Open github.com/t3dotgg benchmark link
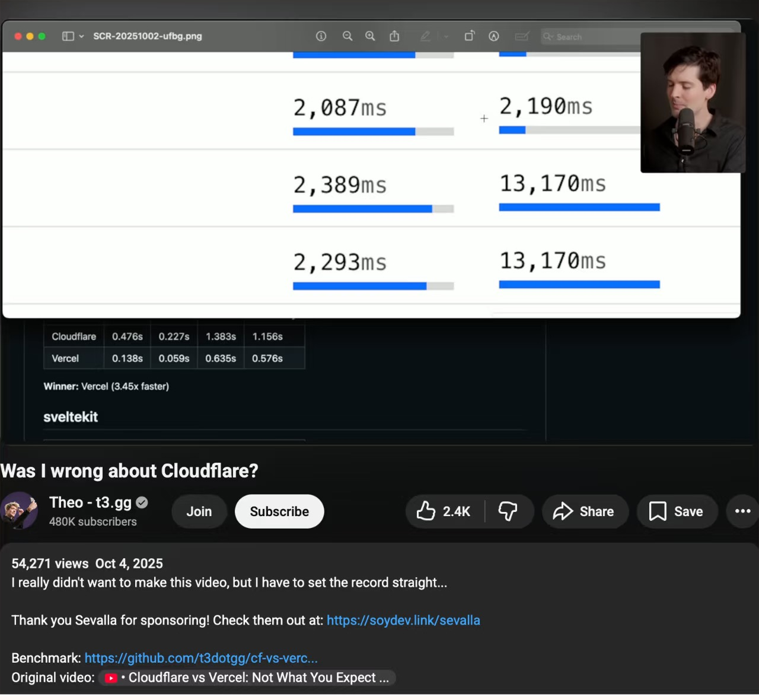Viewport: 759px width, 700px height. 201,658
